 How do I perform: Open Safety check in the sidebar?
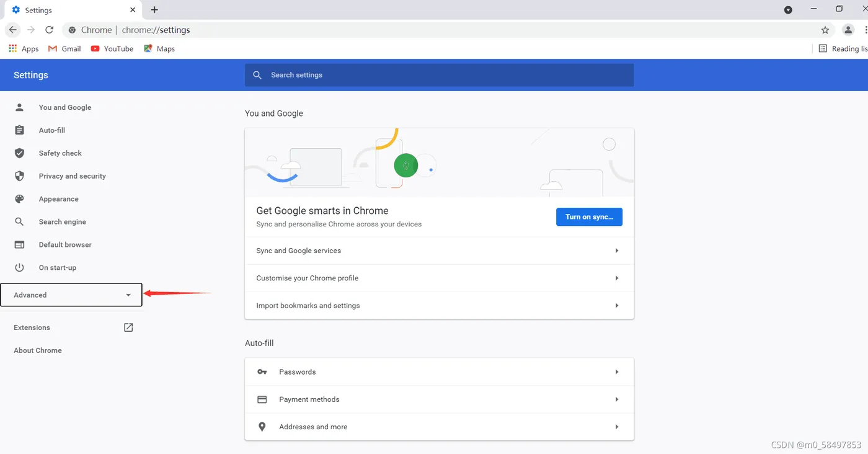coord(60,153)
